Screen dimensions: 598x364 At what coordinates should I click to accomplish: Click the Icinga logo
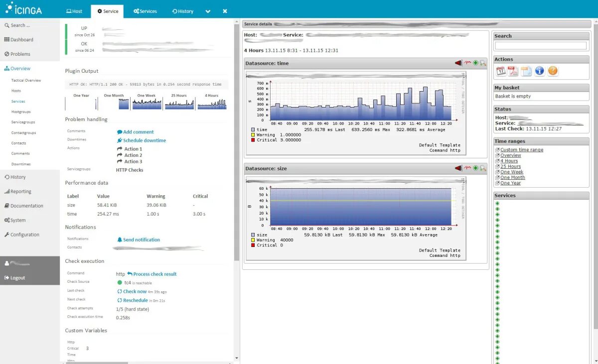tap(24, 8)
